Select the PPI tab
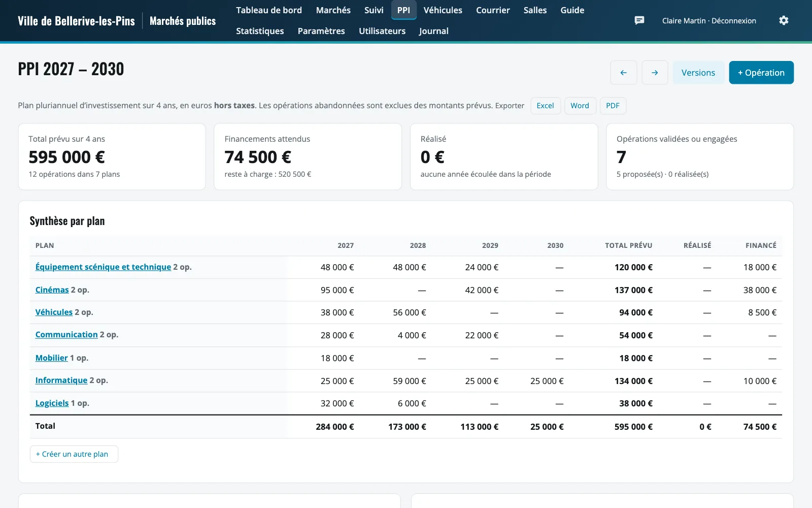The height and width of the screenshot is (508, 812). tap(404, 10)
